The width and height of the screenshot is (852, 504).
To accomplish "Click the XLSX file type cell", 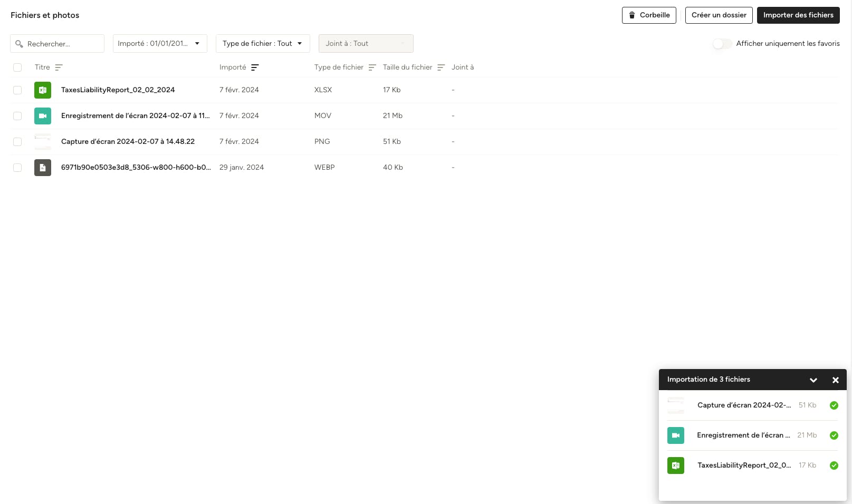I will coord(323,90).
